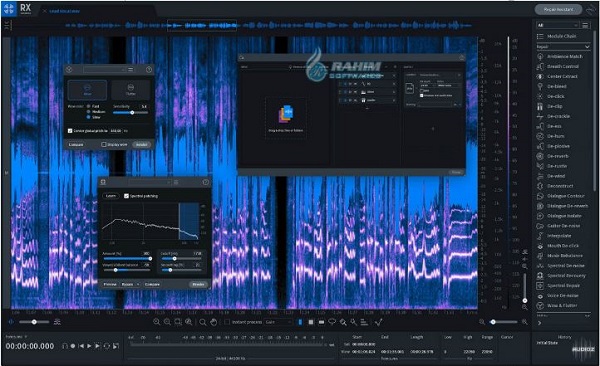Open the Guitar De-noise module
Viewport: 600px width, 366px height.
pyautogui.click(x=559, y=225)
